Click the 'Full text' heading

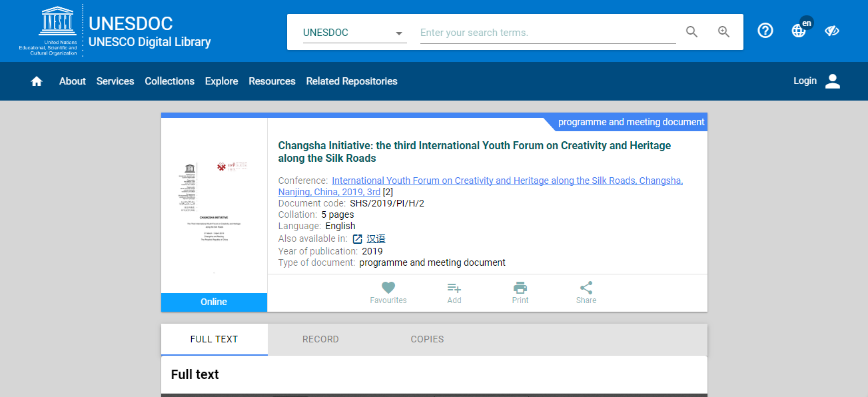(195, 374)
